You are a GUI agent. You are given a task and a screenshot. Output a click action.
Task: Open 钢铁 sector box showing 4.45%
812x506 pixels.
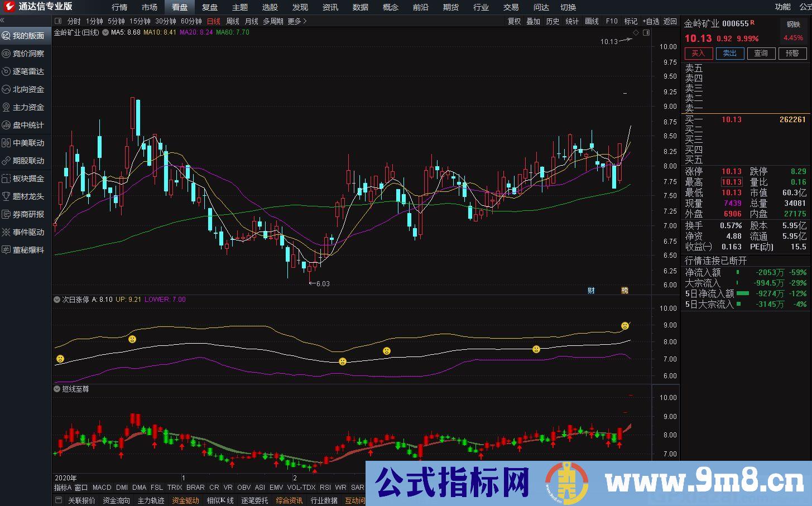coord(794,31)
